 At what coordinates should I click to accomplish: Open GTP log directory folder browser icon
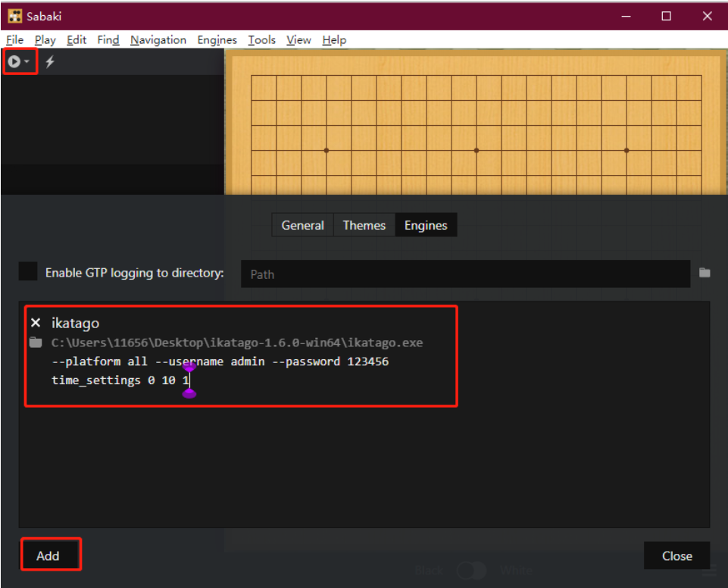tap(705, 273)
